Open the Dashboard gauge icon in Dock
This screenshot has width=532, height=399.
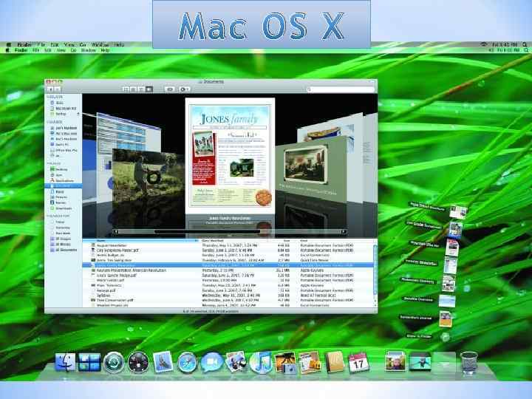(138, 362)
